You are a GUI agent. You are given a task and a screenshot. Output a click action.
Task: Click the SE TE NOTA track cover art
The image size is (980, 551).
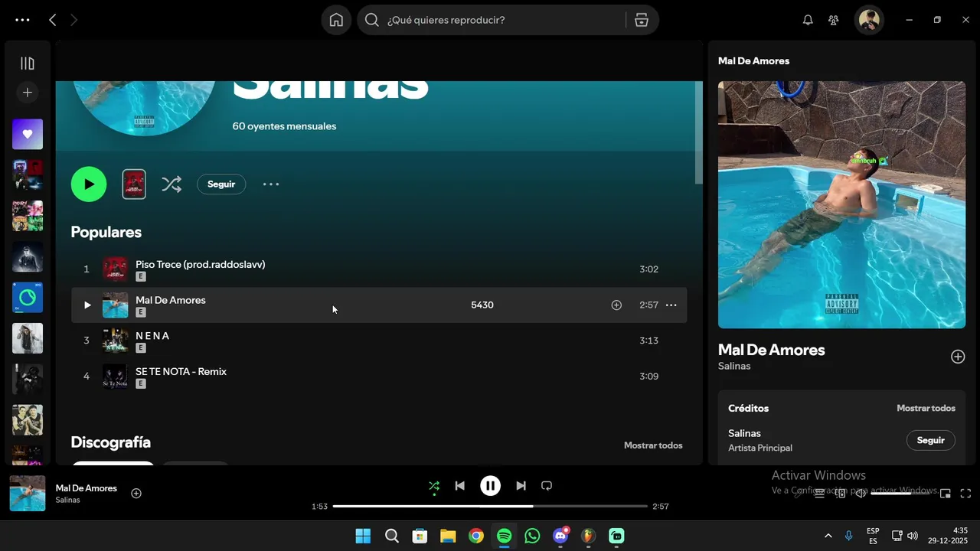(x=115, y=377)
